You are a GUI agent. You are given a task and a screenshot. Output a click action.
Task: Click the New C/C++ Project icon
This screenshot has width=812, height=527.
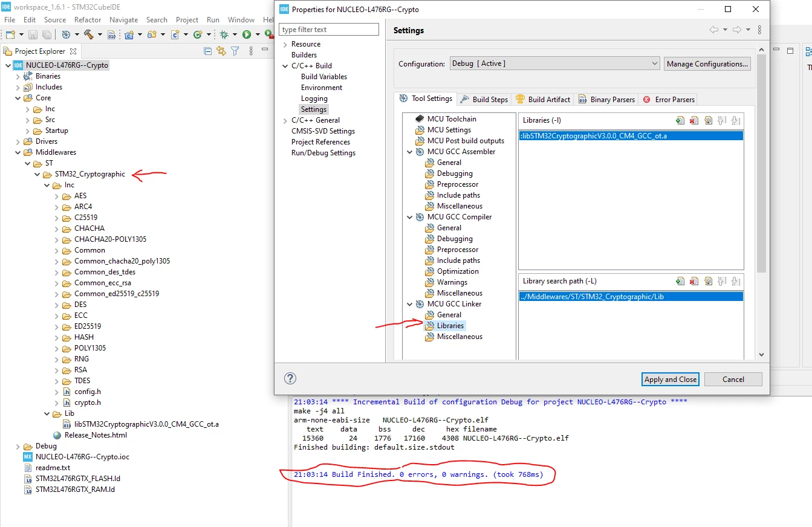[x=129, y=35]
